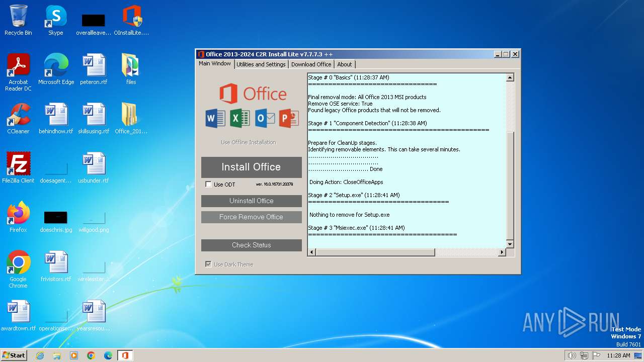
Task: Launch Skype from the desktop
Action: tap(56, 20)
